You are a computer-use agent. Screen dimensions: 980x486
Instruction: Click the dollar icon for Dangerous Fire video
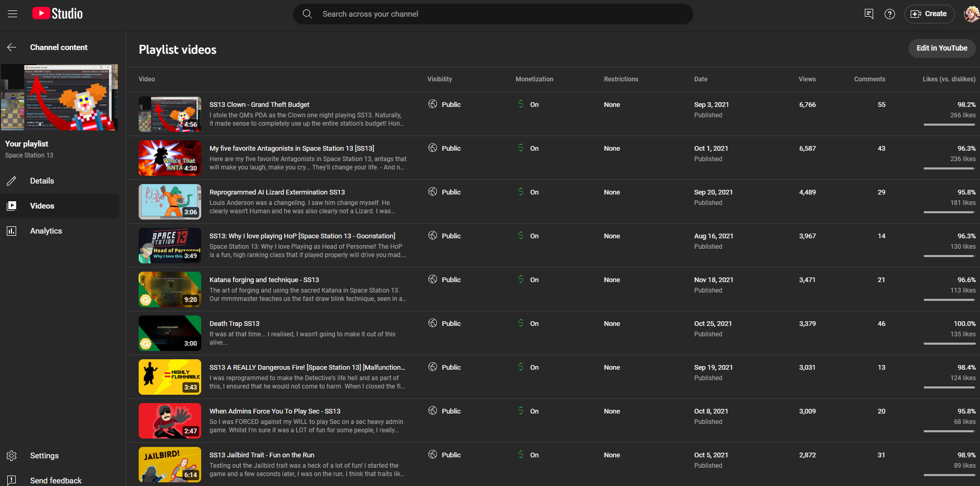point(520,367)
